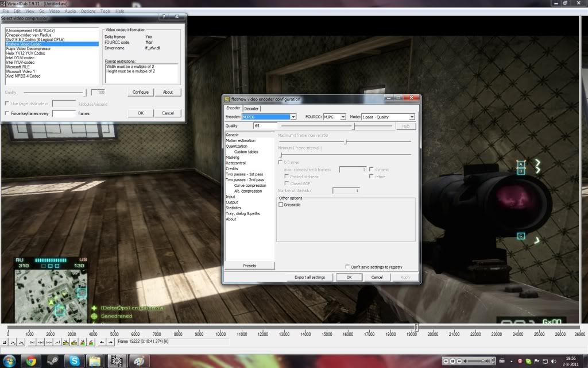Launch Skype from the taskbar

tap(74, 361)
